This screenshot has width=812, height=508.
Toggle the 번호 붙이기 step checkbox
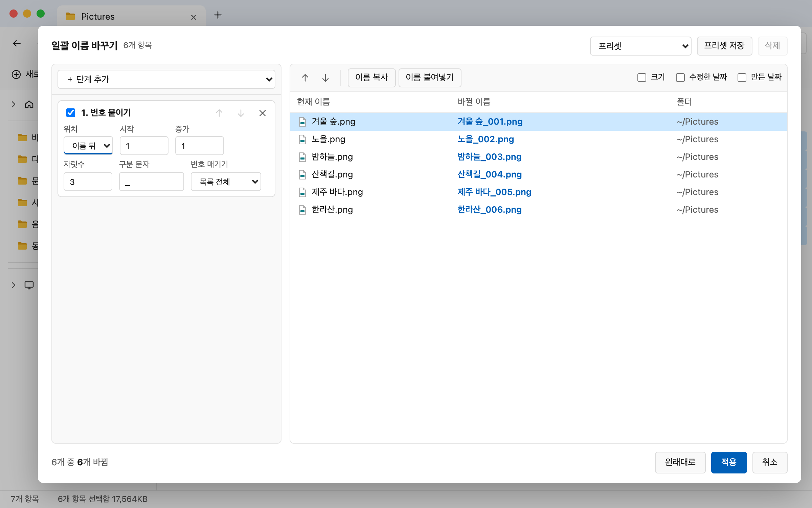pyautogui.click(x=71, y=113)
